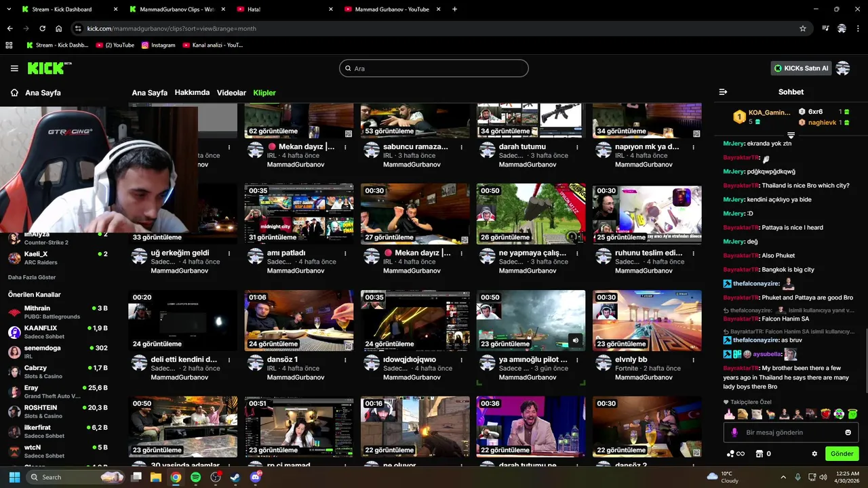The width and height of the screenshot is (868, 488).
Task: Open options menu for ruhunu teslim edi clip
Action: point(694,253)
